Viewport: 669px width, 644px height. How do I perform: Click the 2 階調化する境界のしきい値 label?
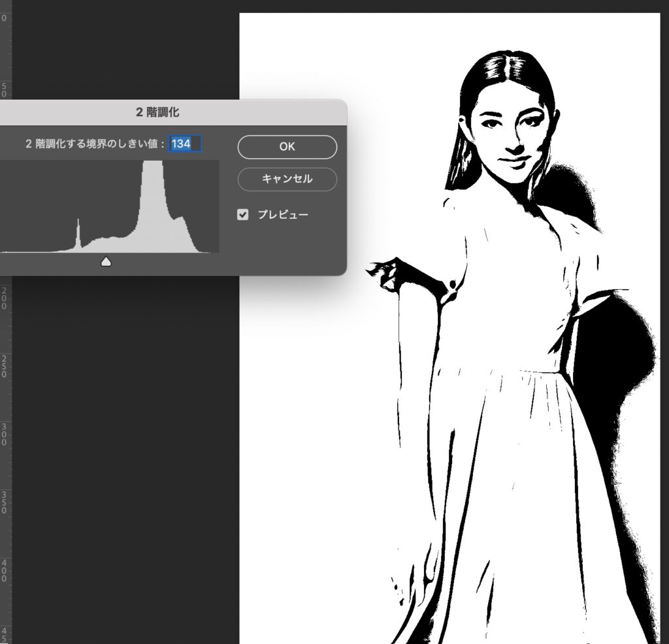pyautogui.click(x=95, y=144)
